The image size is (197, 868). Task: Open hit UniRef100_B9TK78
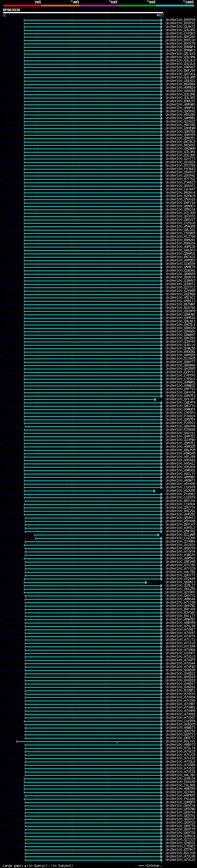click(180, 43)
